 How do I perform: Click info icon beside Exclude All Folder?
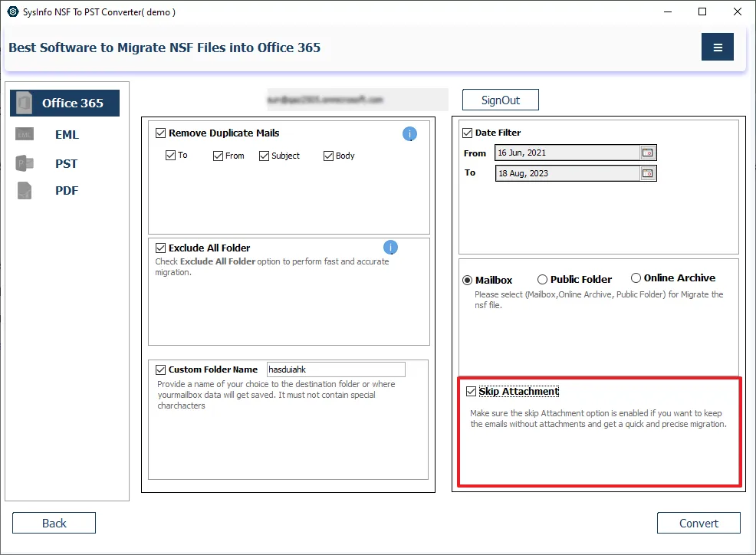pyautogui.click(x=390, y=248)
